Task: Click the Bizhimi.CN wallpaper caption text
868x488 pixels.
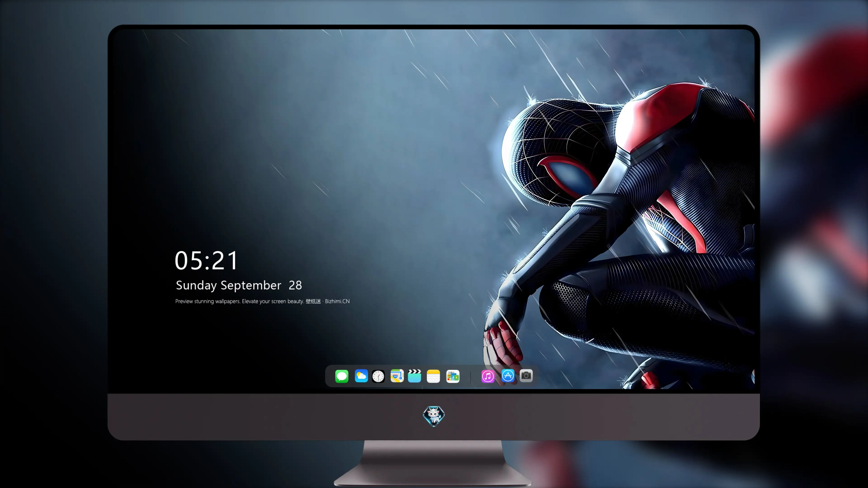Action: click(262, 301)
